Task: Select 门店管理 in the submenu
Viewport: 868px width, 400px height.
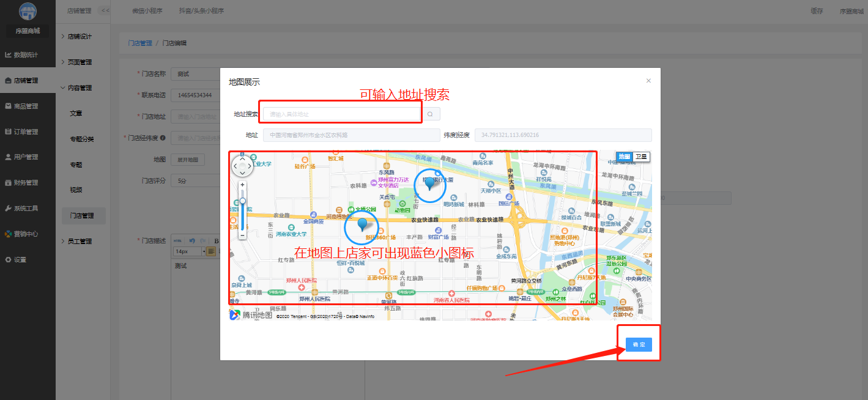Action: pyautogui.click(x=83, y=216)
